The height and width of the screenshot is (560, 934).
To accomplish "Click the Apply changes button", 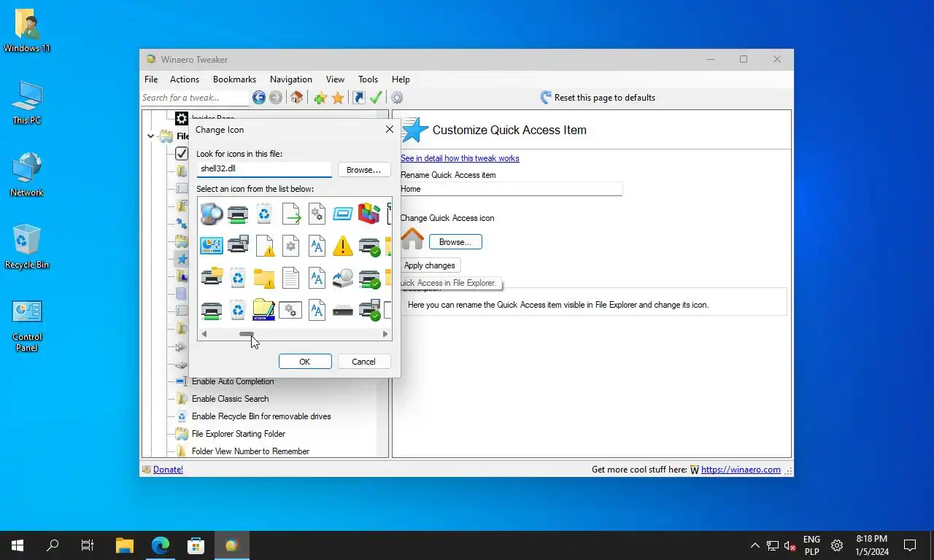I will point(430,265).
